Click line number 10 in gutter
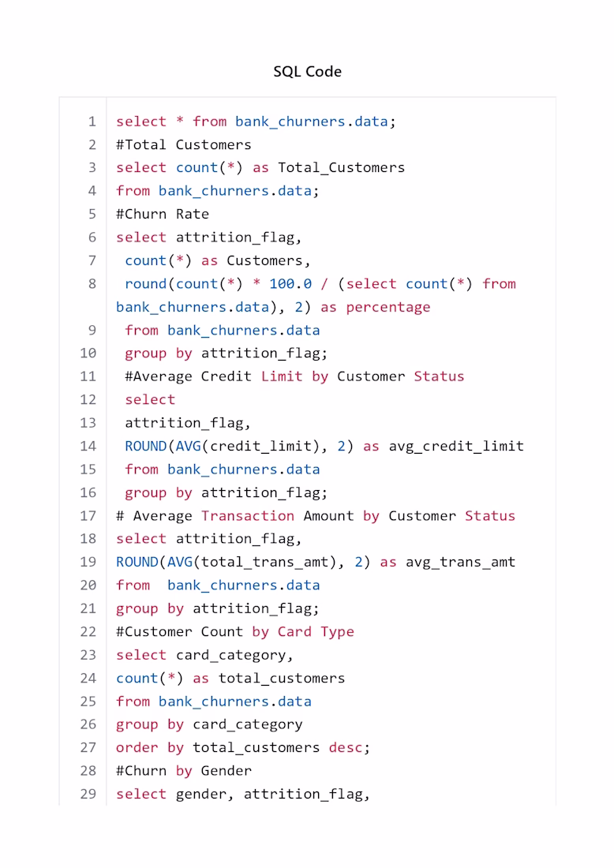The width and height of the screenshot is (614, 868). [88, 354]
